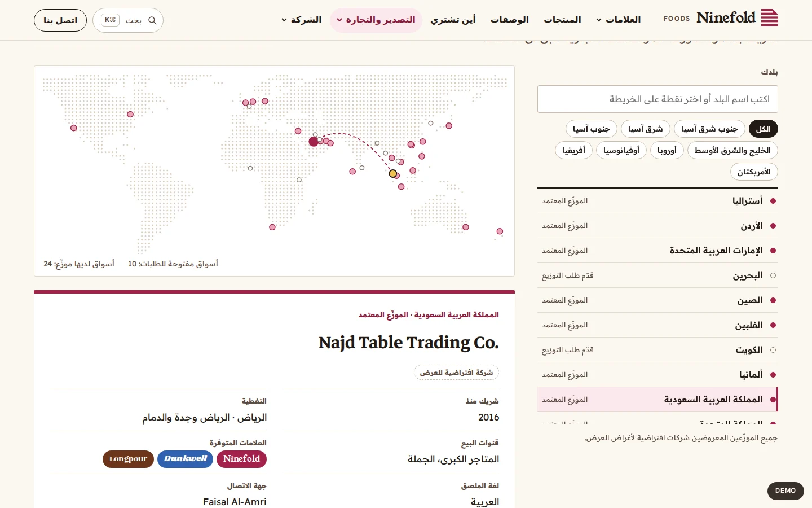Screen dimensions: 812x508
Task: Click the Ninefold brand badge
Action: [x=241, y=459]
